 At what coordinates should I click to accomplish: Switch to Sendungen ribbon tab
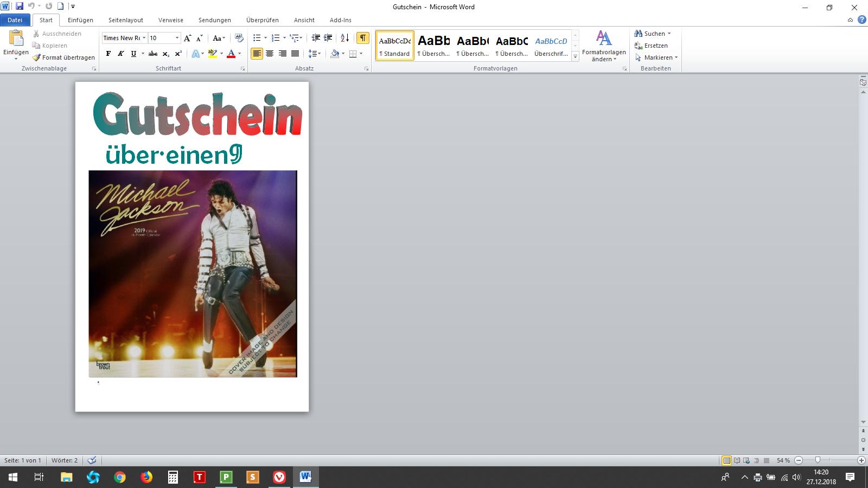point(215,20)
